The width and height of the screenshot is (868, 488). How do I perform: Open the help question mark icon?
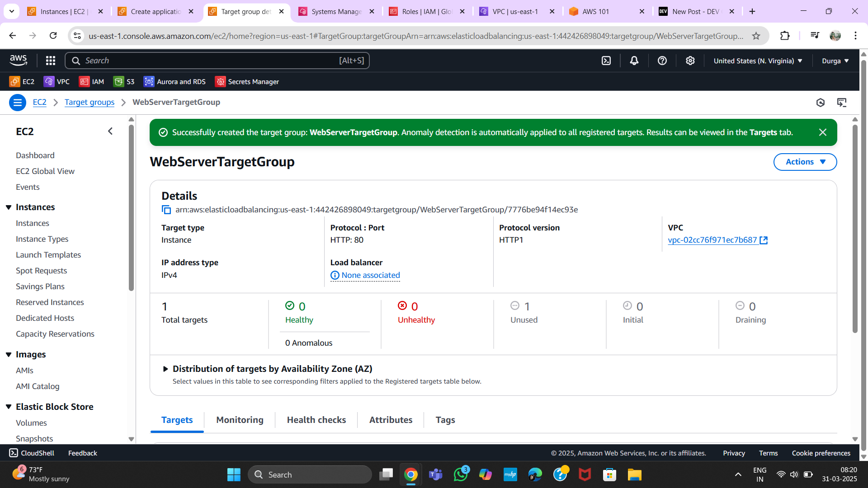pos(662,61)
